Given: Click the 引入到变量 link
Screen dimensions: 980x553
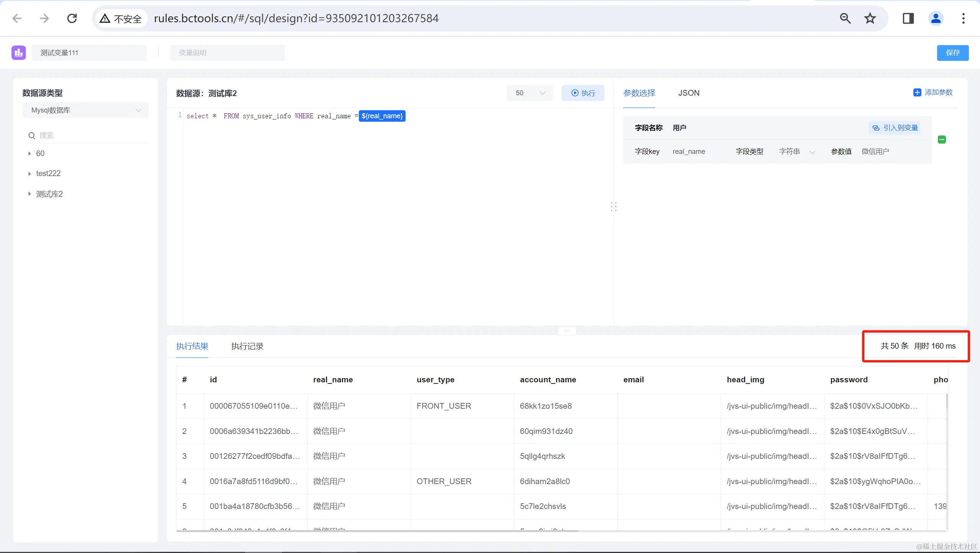Looking at the screenshot, I should 895,128.
